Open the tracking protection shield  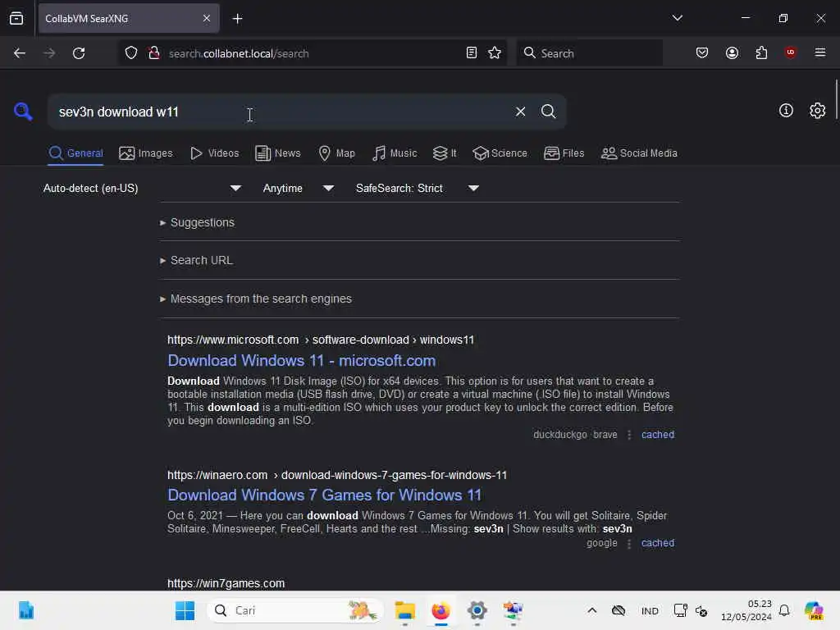point(130,53)
